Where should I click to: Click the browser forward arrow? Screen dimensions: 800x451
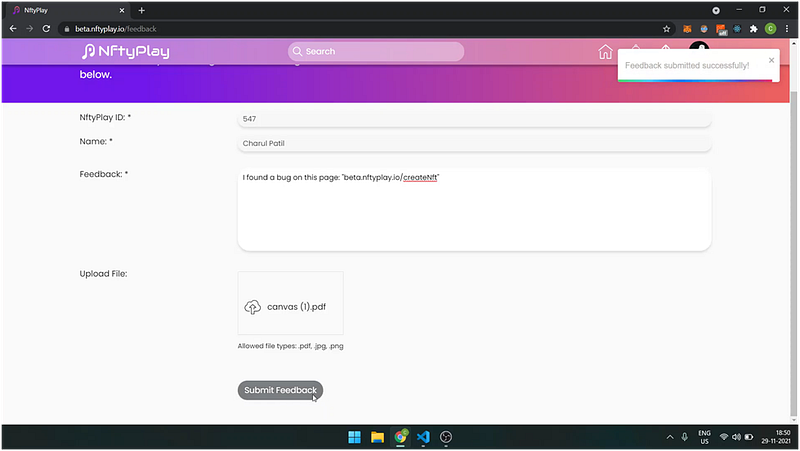(30, 29)
